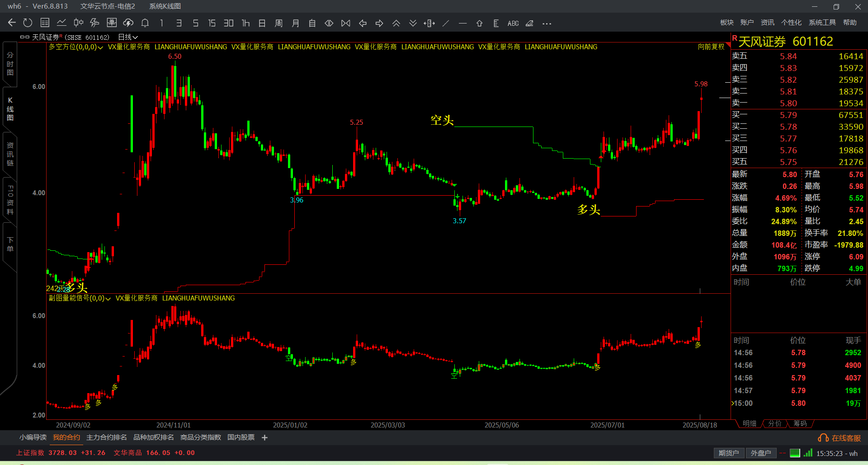Select the ABC text annotation tool
The width and height of the screenshot is (868, 465).
coord(513,23)
